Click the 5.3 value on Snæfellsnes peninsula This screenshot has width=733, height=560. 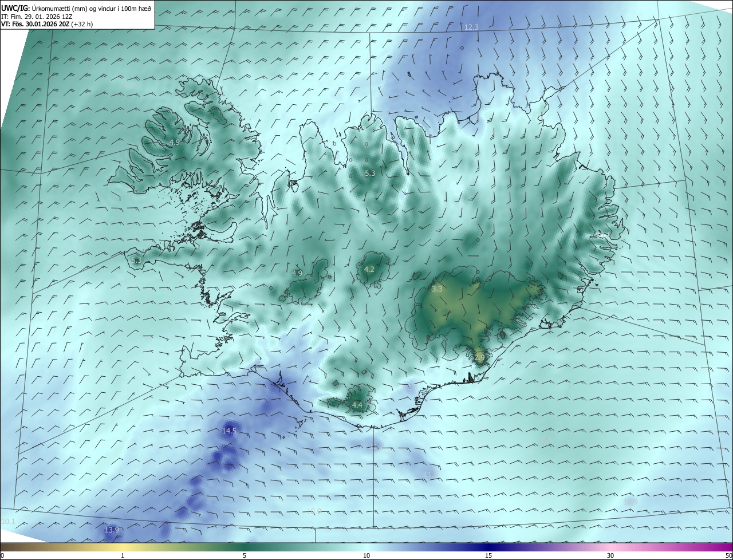(136, 261)
